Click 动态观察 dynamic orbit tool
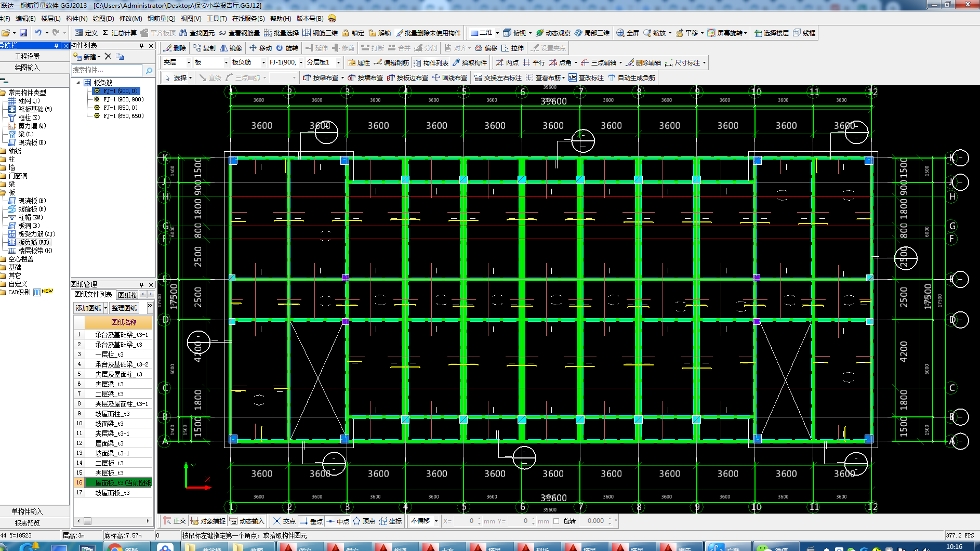This screenshot has height=551, width=980. tap(553, 33)
